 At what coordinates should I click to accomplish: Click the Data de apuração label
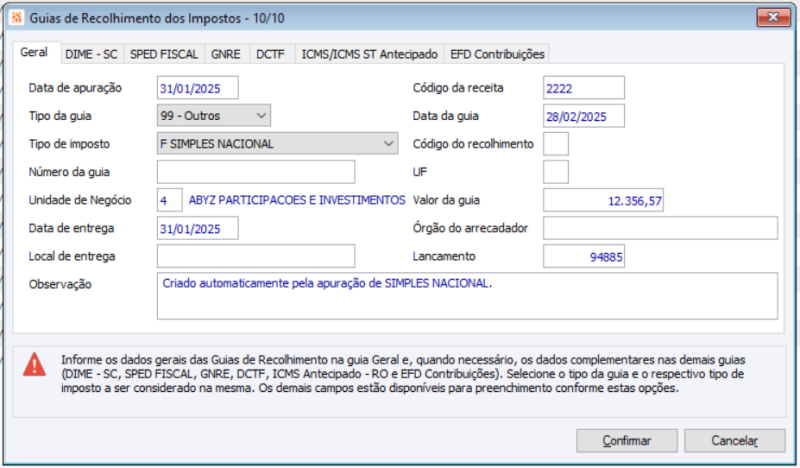pyautogui.click(x=75, y=88)
